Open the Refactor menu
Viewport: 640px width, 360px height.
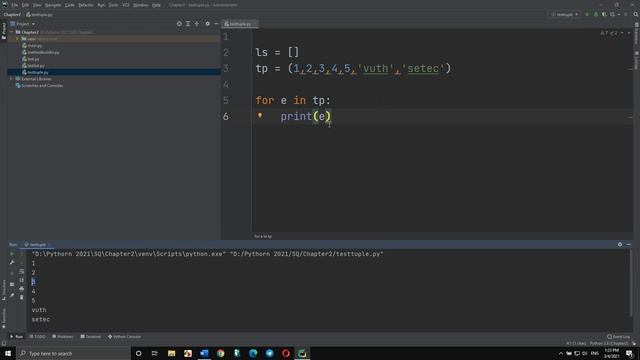[x=86, y=5]
